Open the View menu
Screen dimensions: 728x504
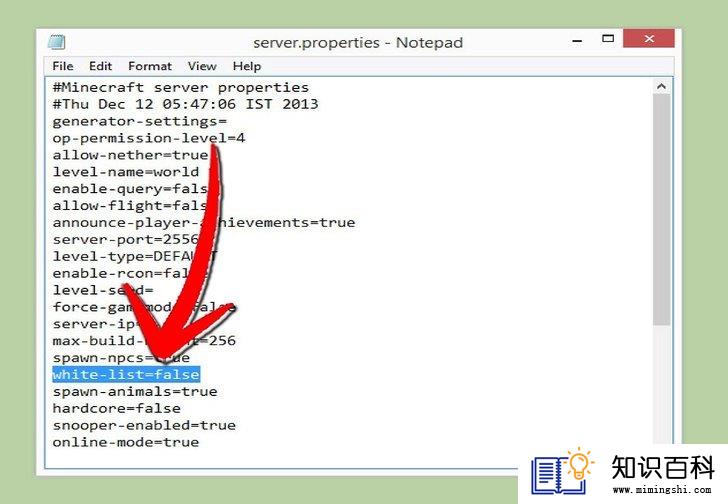pos(202,66)
